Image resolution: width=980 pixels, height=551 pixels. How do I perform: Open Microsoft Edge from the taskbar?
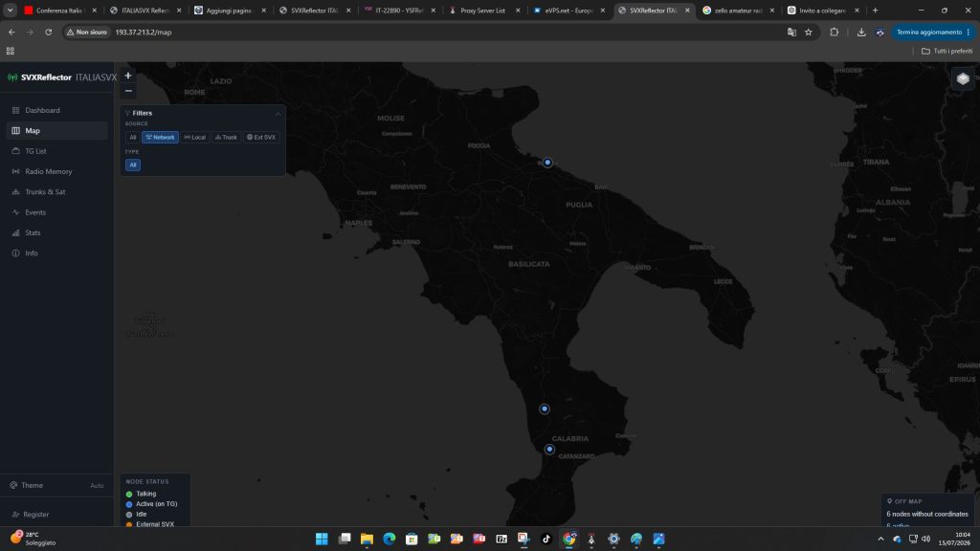click(390, 539)
